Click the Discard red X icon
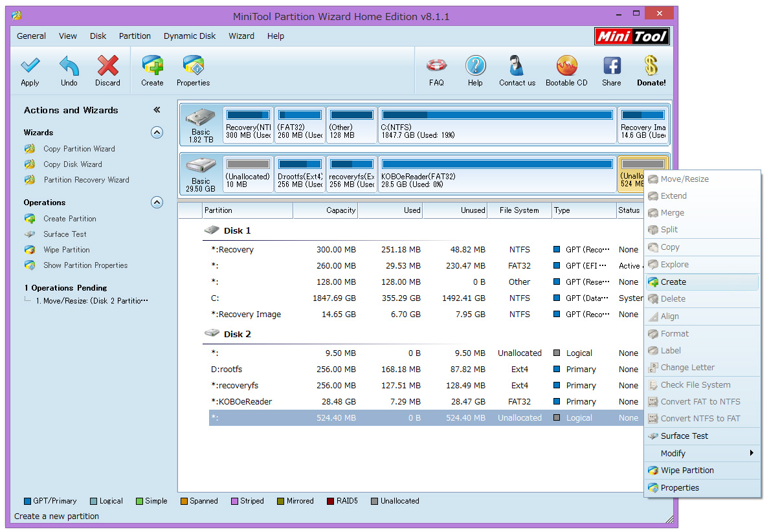Viewport: 769px width, 532px height. 108,65
